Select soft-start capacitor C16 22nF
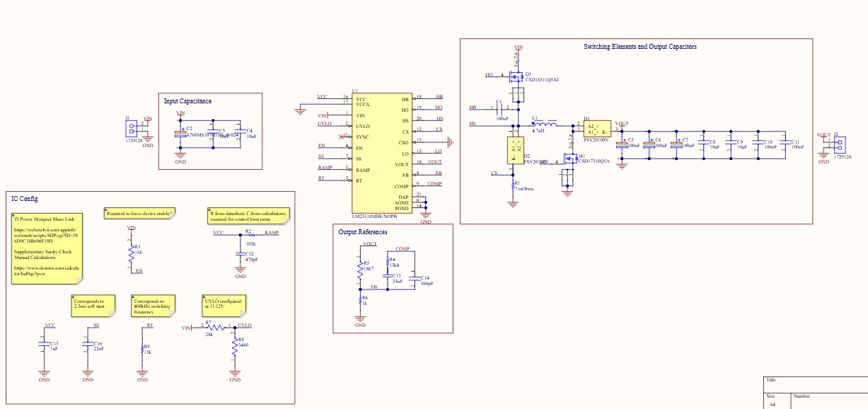The width and height of the screenshot is (868, 409). click(x=87, y=345)
